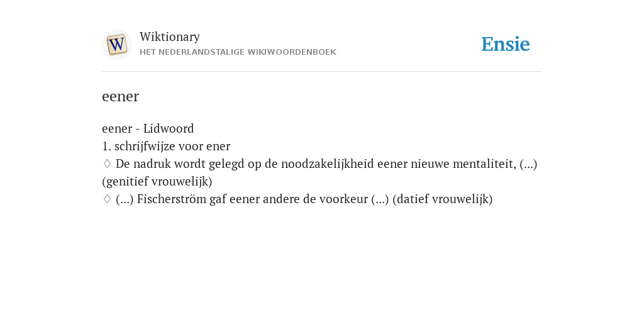
Task: Click the first diamond bullet before 'De nadruk'
Action: click(x=107, y=164)
